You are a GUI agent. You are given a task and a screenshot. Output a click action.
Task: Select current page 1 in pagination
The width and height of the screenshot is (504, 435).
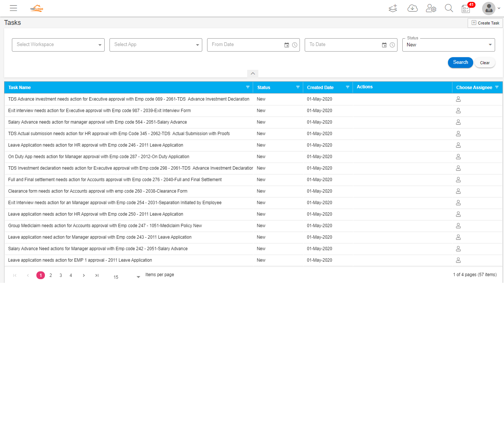tap(40, 275)
